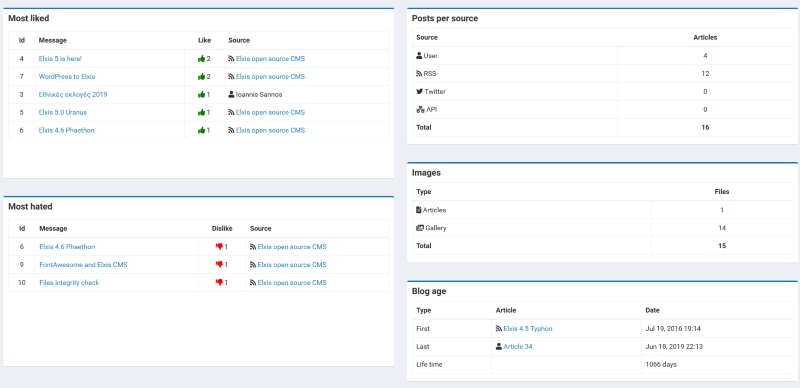Click 'Like' column header in Most liked
Image resolution: width=800 pixels, height=388 pixels.
click(x=204, y=40)
